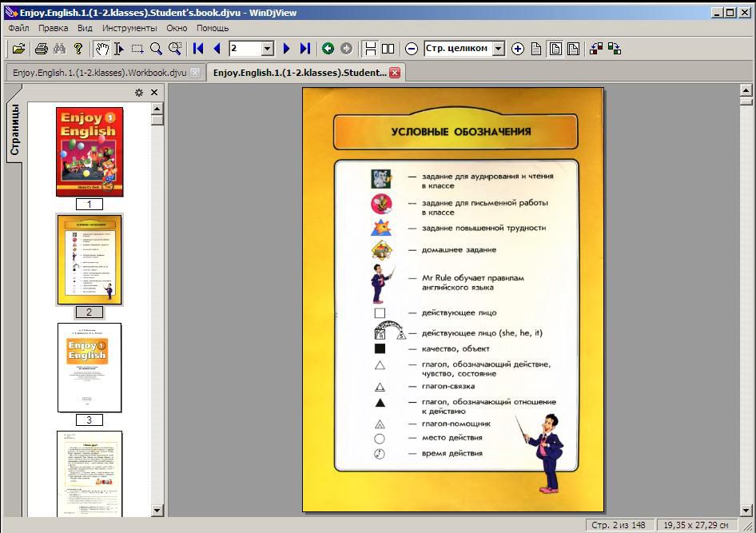The image size is (756, 533).
Task: Click the Open file folder icon
Action: (x=18, y=49)
